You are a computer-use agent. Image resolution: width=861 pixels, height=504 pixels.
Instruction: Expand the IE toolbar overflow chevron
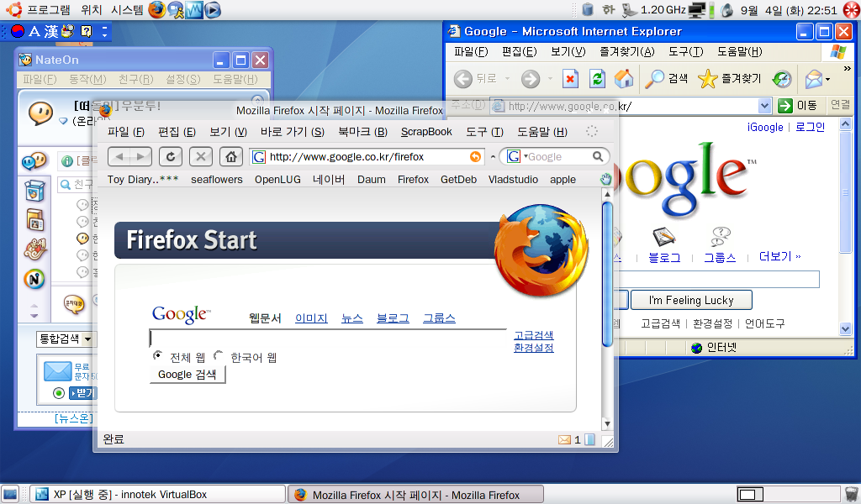[848, 69]
